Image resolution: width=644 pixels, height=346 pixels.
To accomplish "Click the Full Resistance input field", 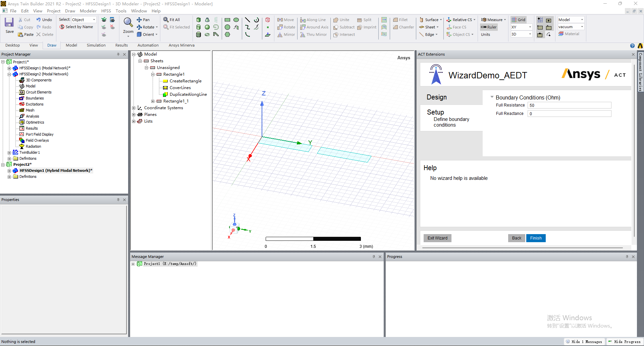I will [x=569, y=105].
